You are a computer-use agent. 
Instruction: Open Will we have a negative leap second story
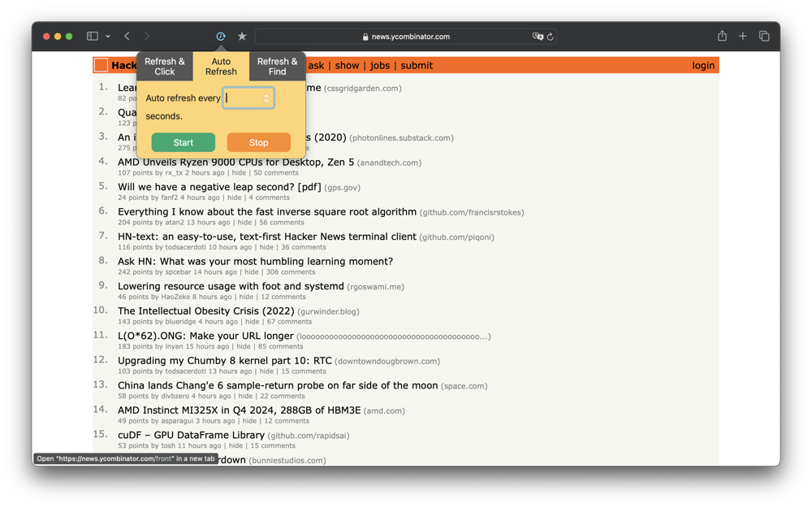tap(219, 187)
